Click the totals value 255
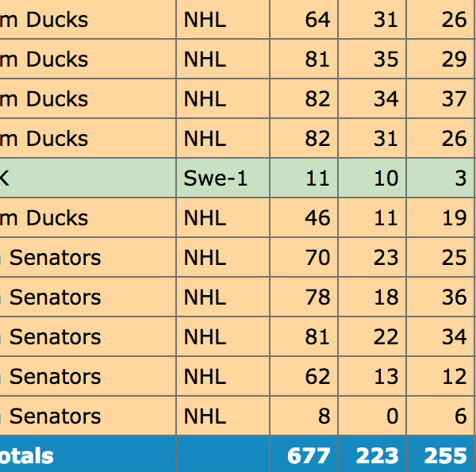This screenshot has height=472, width=476. point(445,455)
